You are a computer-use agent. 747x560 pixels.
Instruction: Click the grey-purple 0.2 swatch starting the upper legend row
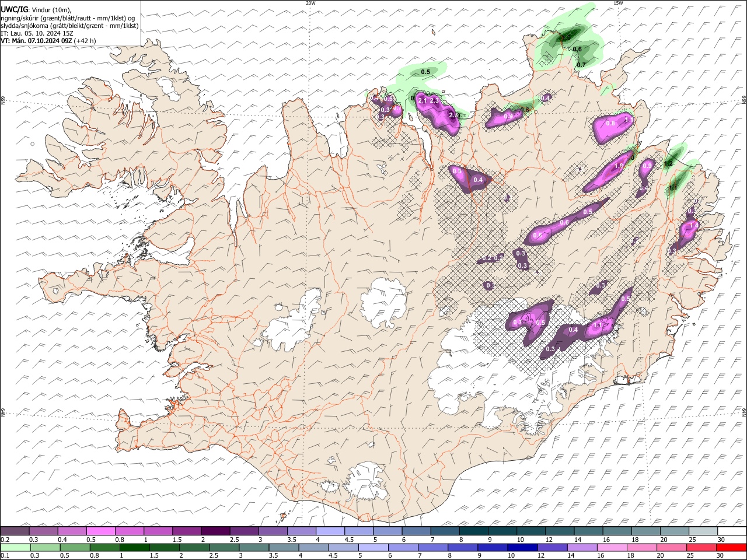click(15, 531)
